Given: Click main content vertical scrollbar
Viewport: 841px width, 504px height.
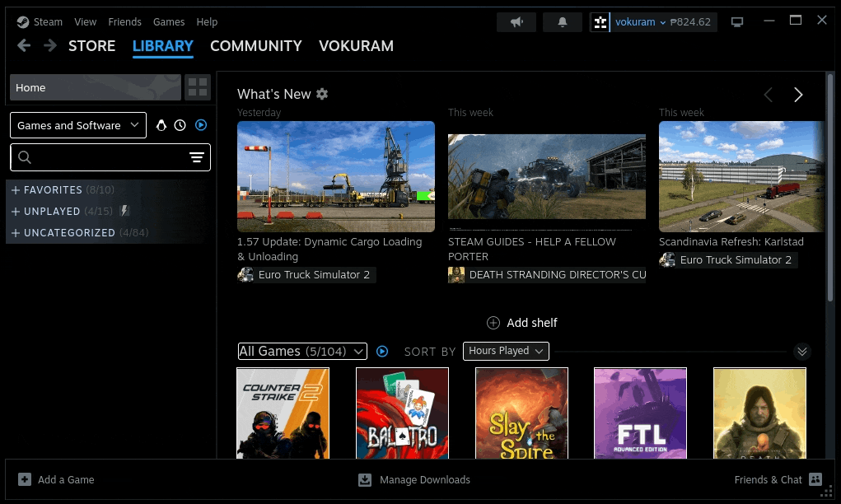Looking at the screenshot, I should click(x=829, y=188).
